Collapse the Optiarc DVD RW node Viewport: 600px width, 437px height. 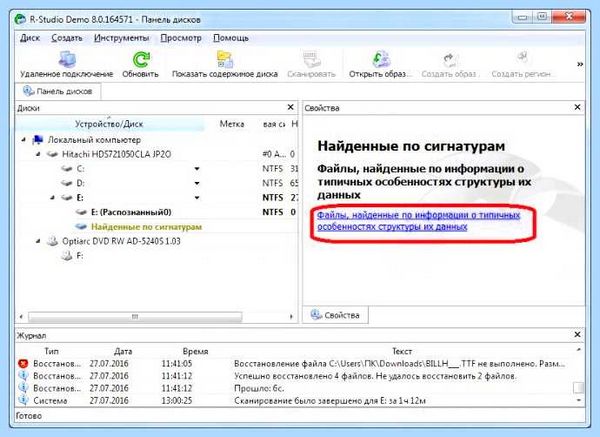[38, 241]
